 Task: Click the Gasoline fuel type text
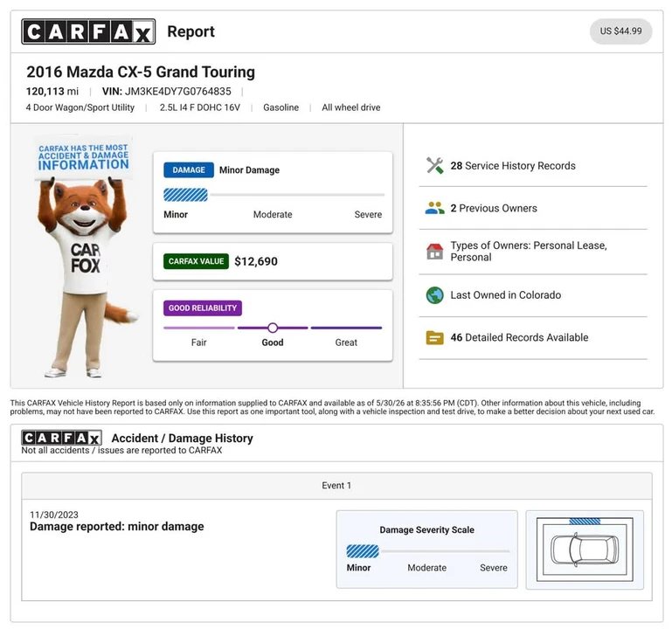[x=281, y=107]
